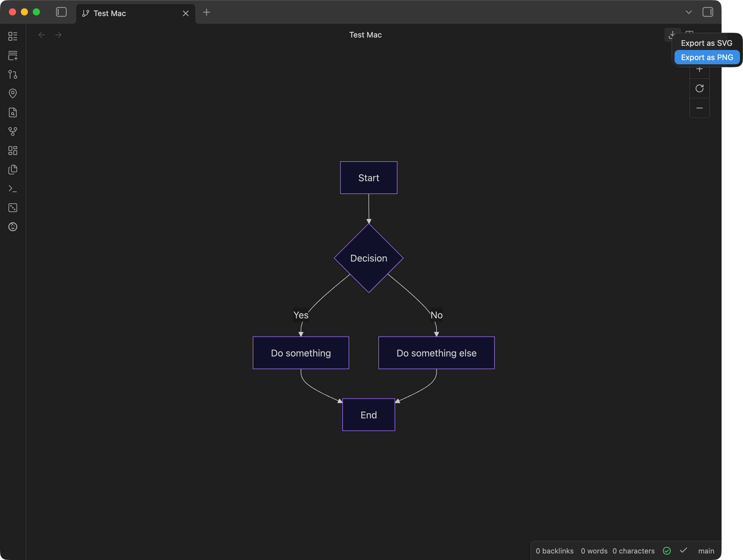Click the dice random note icon
Viewport: 743px width, 560px height.
click(x=13, y=208)
